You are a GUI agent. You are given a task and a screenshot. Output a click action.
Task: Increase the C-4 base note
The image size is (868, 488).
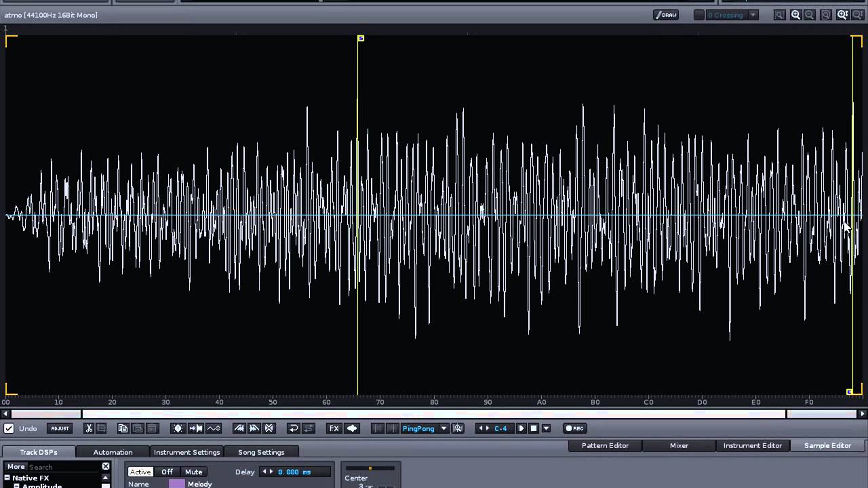488,428
